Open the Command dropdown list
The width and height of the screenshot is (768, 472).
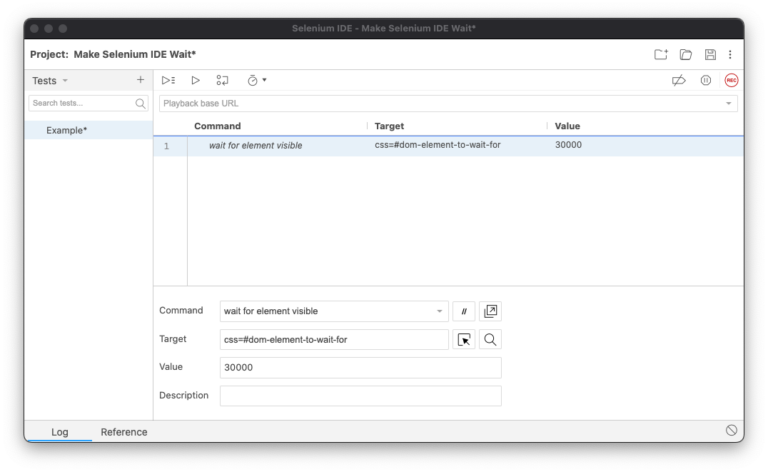tap(439, 311)
